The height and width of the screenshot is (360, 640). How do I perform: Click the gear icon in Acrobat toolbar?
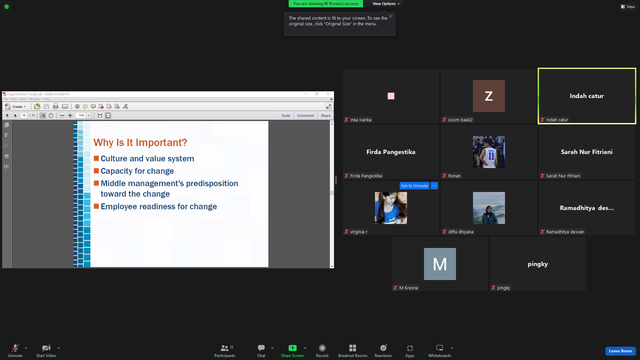coord(77,107)
